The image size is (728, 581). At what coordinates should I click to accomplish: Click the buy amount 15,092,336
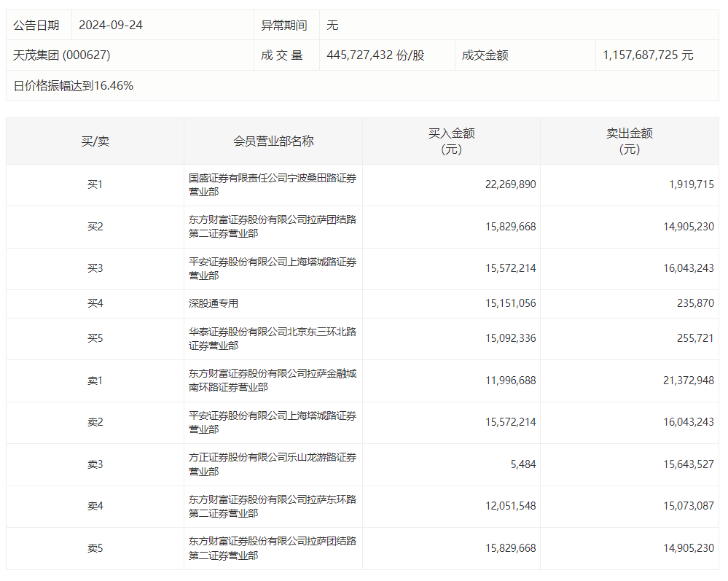(x=510, y=338)
